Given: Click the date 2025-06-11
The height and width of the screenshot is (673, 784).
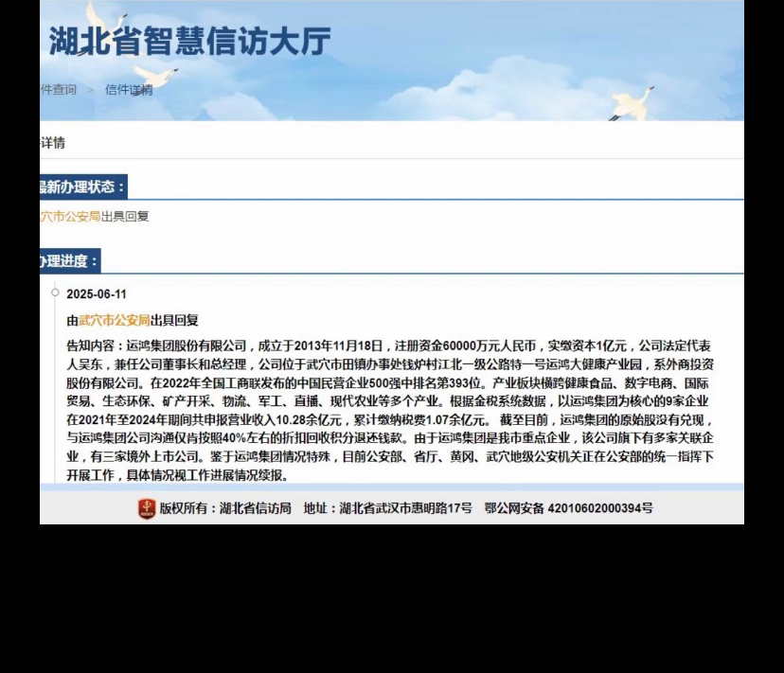Looking at the screenshot, I should [x=97, y=294].
